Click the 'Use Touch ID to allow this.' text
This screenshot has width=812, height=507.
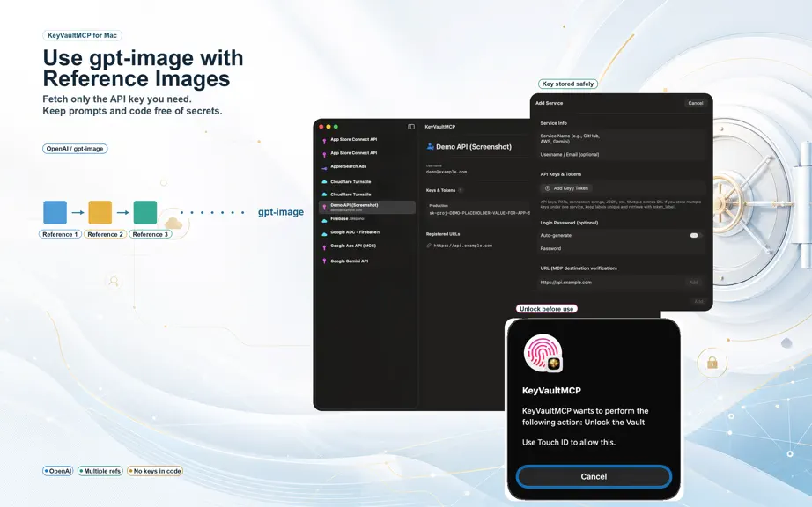click(x=569, y=443)
